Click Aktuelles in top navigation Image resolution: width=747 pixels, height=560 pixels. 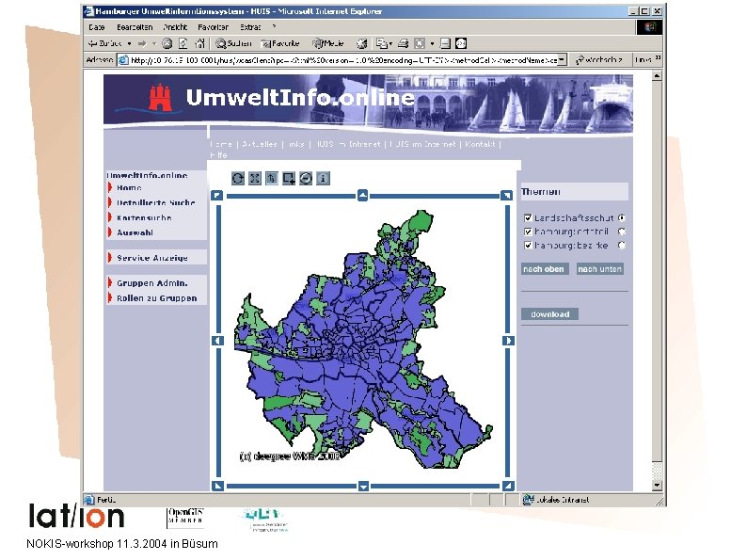(x=259, y=144)
